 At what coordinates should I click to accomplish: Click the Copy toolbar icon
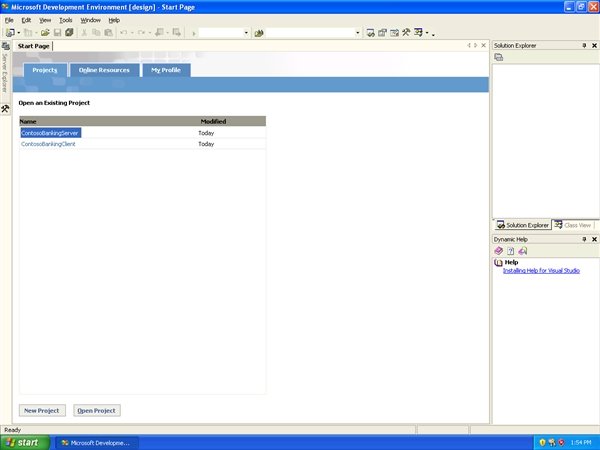click(96, 33)
